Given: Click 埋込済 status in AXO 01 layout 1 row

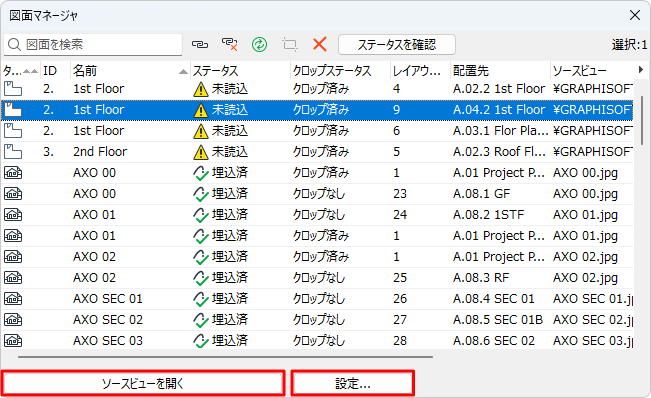Looking at the screenshot, I should [x=229, y=236].
